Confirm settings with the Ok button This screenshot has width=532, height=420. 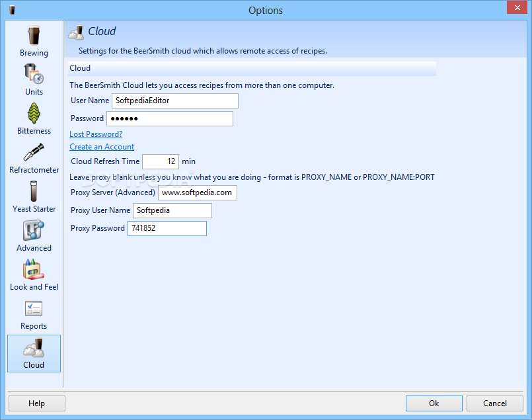click(x=434, y=403)
